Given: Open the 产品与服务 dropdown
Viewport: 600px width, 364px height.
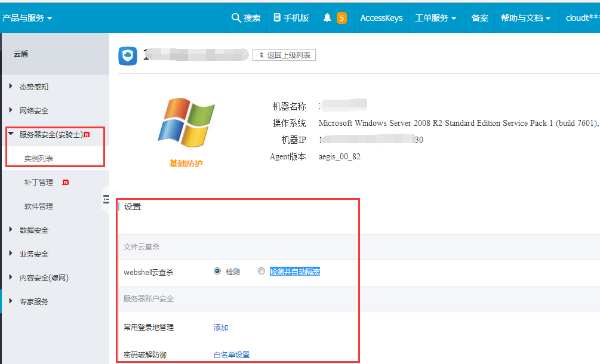Looking at the screenshot, I should click(27, 18).
